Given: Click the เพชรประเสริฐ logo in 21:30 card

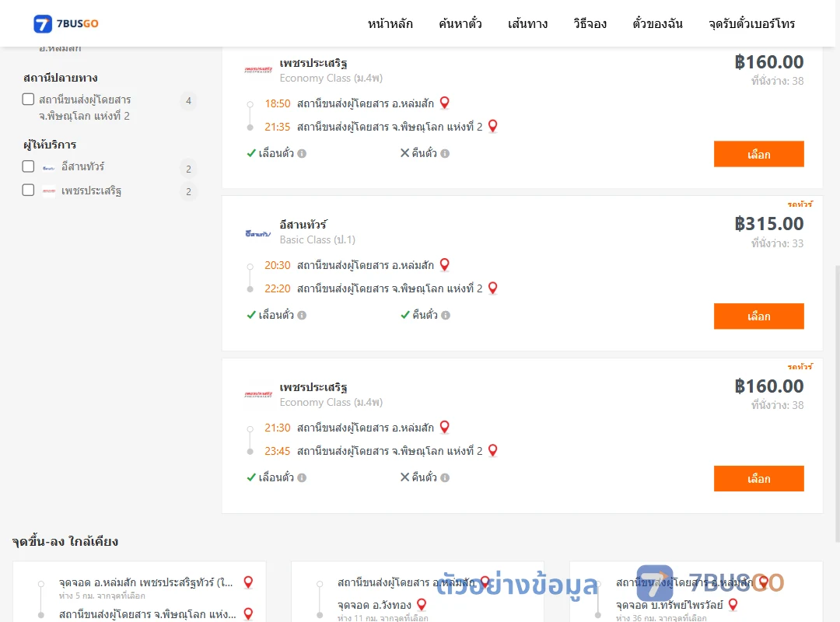Looking at the screenshot, I should (258, 394).
